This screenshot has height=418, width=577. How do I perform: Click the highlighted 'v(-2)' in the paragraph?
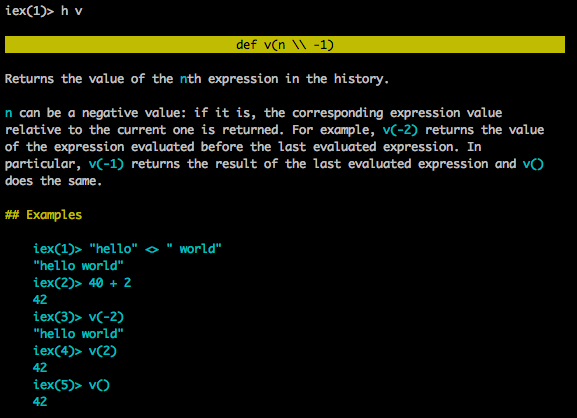[400, 130]
